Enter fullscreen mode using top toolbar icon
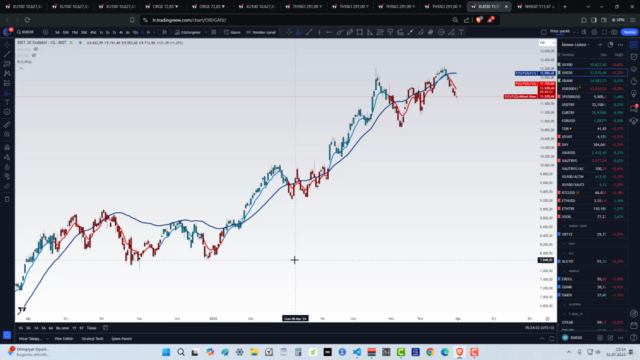Viewport: 640px width, 360px height. tap(604, 32)
